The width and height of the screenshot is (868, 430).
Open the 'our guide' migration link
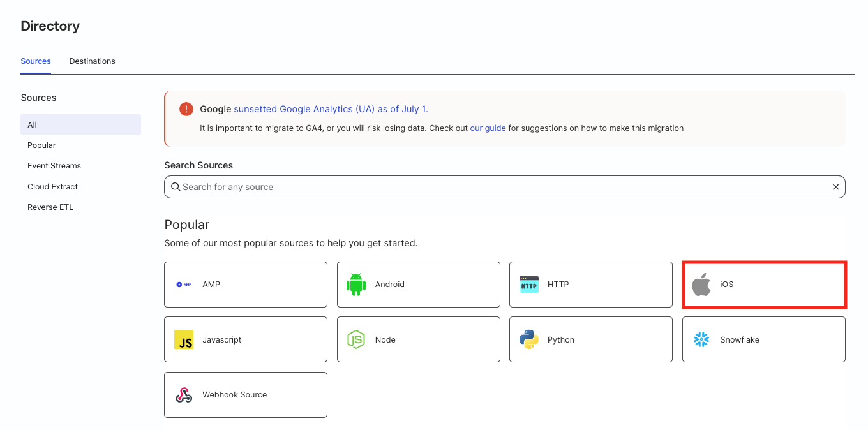[488, 128]
